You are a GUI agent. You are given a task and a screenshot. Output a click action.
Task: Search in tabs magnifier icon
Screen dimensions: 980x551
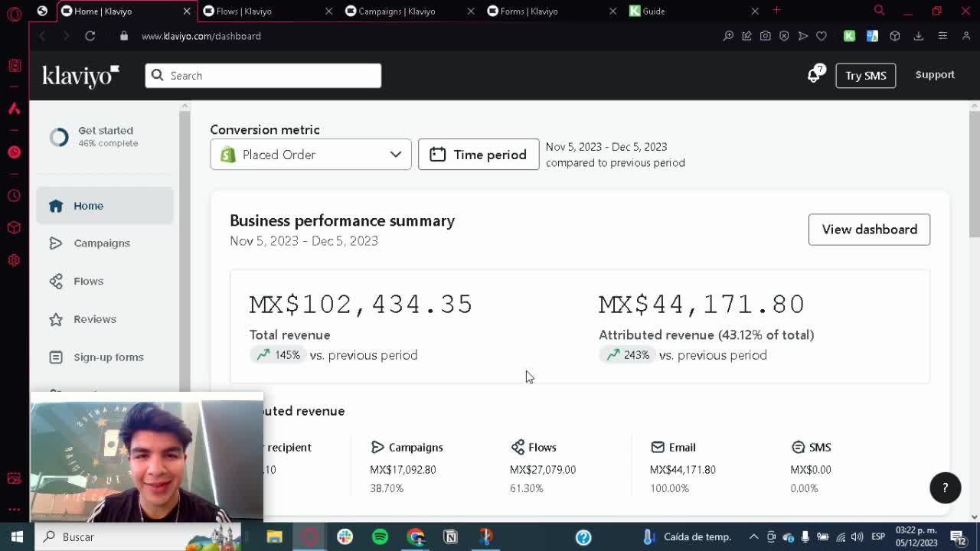(879, 11)
